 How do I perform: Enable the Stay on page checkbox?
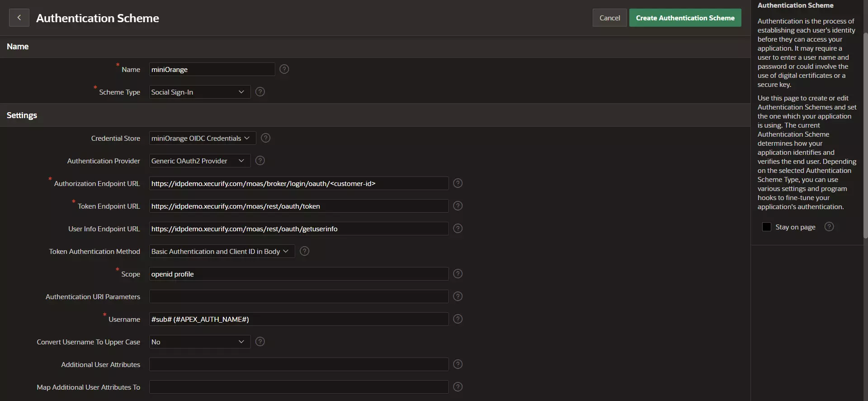coord(767,227)
